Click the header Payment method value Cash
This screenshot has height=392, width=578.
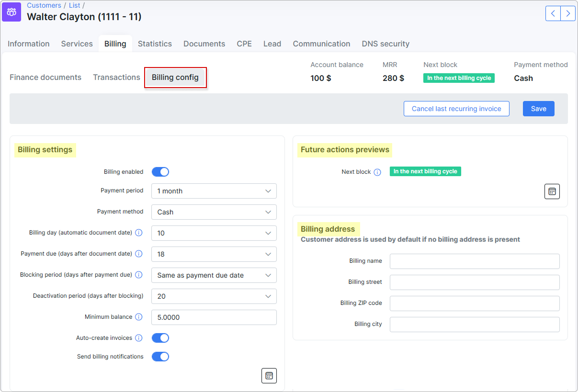click(523, 78)
